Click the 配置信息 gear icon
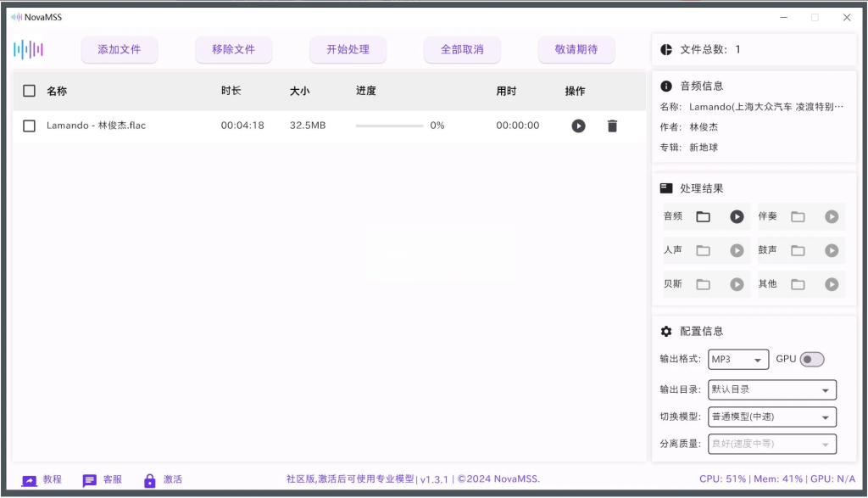This screenshot has height=498, width=868. pos(666,331)
